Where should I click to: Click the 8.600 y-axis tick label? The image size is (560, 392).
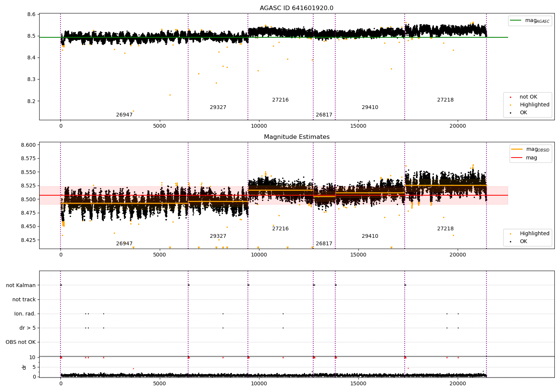[28, 145]
